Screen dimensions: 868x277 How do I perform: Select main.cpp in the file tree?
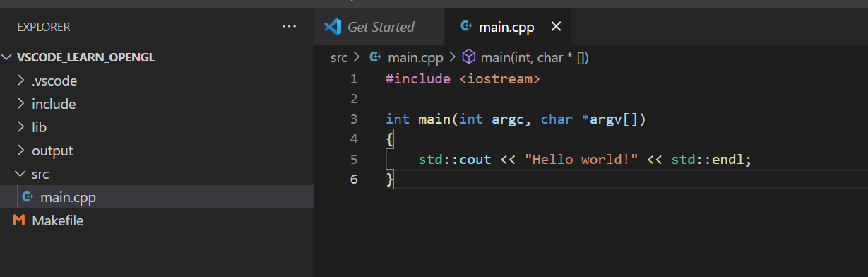[157, 197]
